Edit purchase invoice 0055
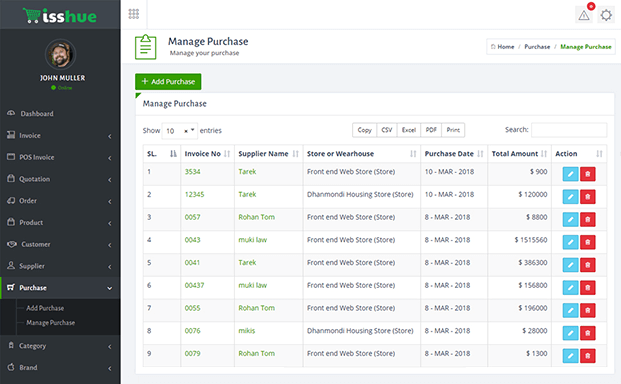The image size is (621, 384). pyautogui.click(x=570, y=310)
